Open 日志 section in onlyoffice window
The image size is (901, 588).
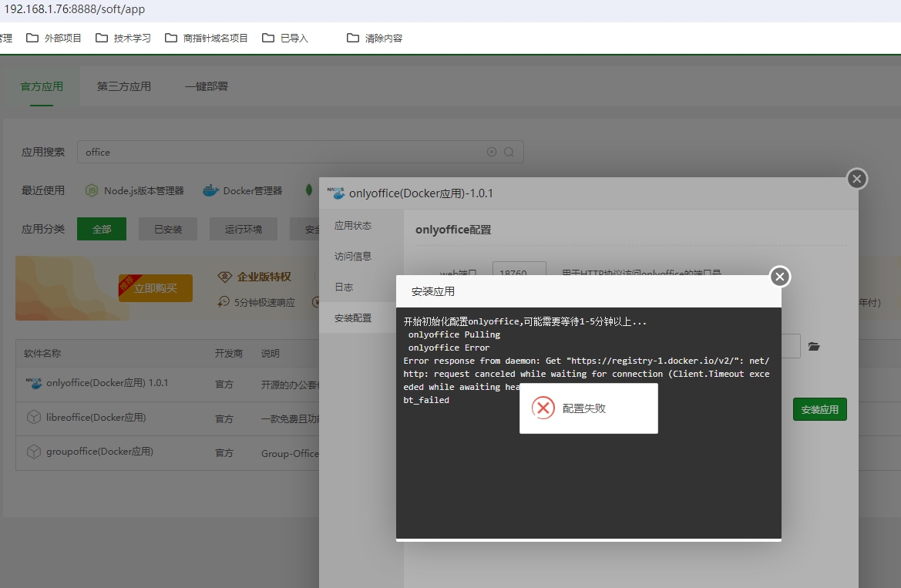click(344, 287)
